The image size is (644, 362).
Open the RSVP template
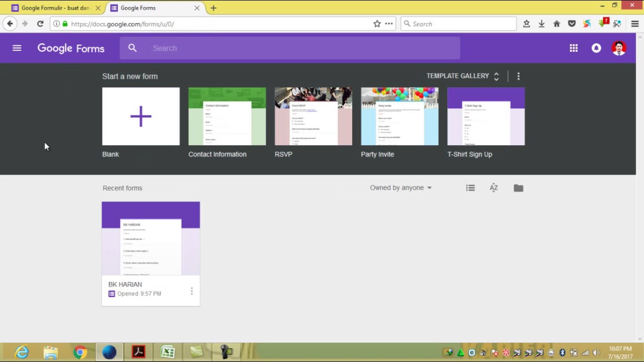[313, 116]
